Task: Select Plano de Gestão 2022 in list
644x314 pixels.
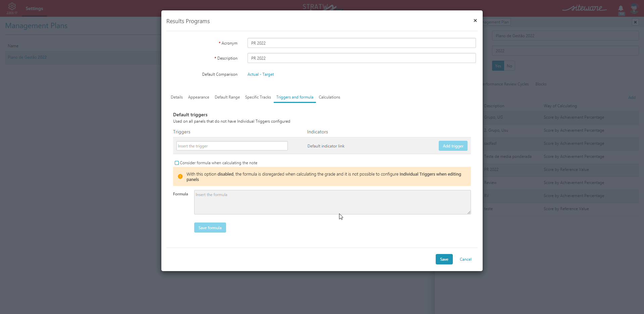Action: (x=27, y=57)
